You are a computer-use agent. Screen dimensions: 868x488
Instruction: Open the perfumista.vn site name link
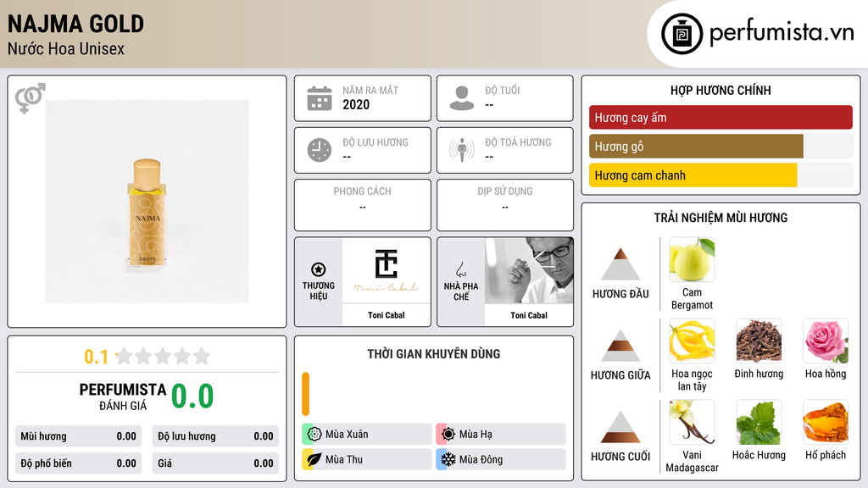click(782, 32)
